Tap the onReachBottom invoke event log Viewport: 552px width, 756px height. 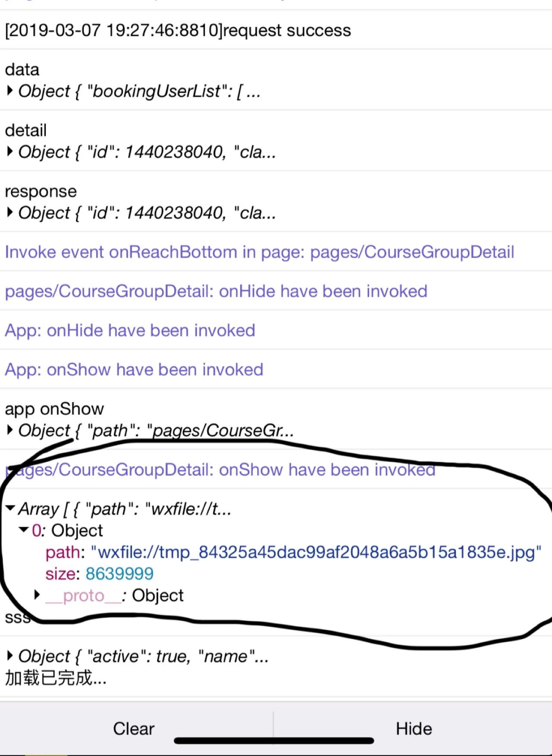tap(259, 252)
